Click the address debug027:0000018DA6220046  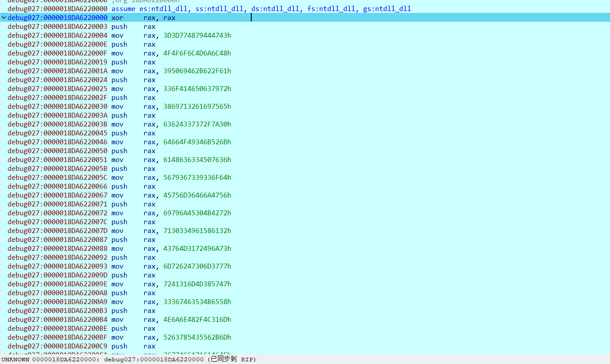click(57, 142)
